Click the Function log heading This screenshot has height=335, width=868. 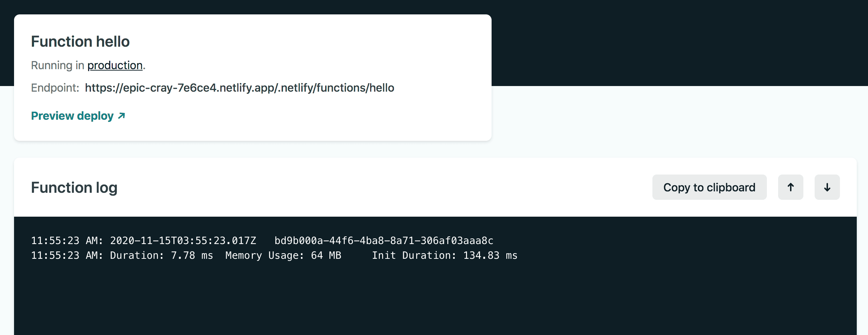click(74, 188)
